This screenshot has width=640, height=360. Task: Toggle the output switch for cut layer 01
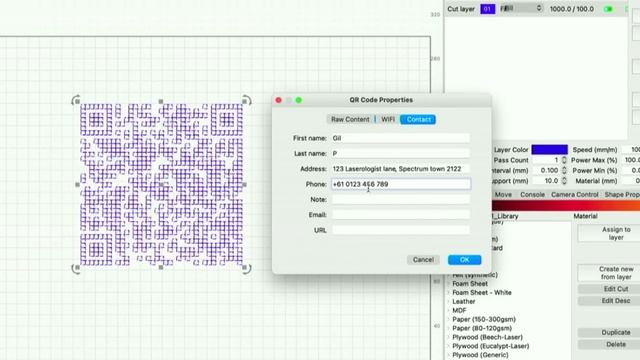[x=609, y=9]
